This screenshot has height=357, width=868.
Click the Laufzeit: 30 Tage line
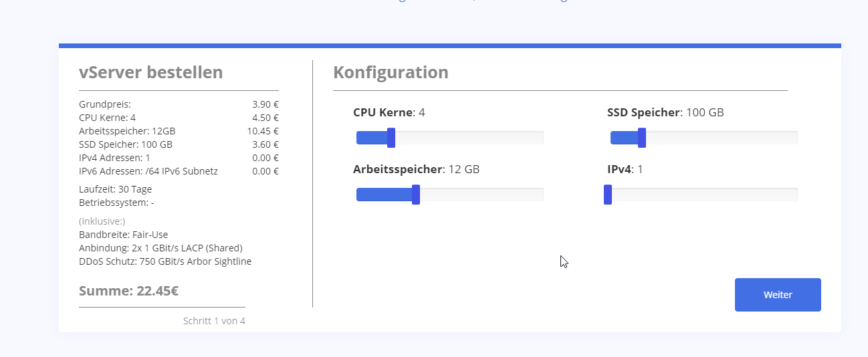[x=115, y=189]
